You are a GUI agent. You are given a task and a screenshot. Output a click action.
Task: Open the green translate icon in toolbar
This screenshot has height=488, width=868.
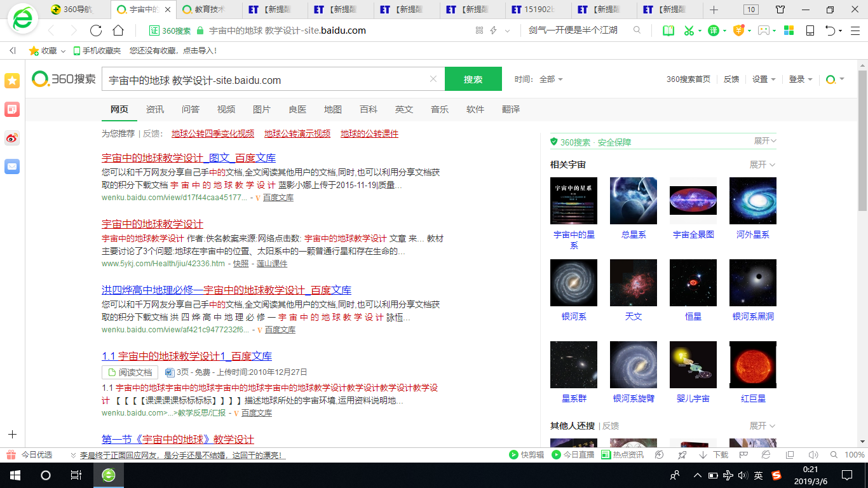(x=714, y=30)
